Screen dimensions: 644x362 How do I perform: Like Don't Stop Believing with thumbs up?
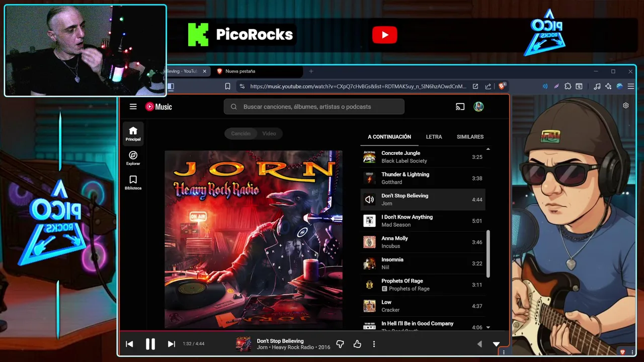357,344
